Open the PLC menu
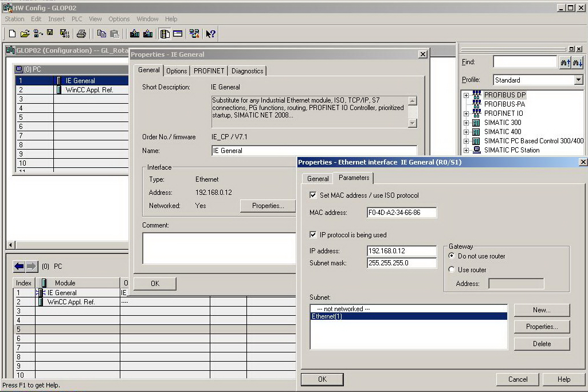Screen dimensions: 588x392 pos(77,19)
